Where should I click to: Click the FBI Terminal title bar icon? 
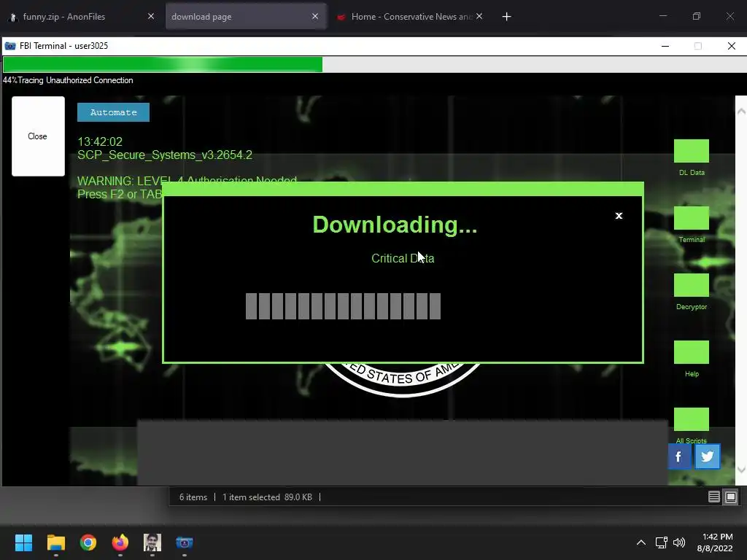pyautogui.click(x=10, y=46)
